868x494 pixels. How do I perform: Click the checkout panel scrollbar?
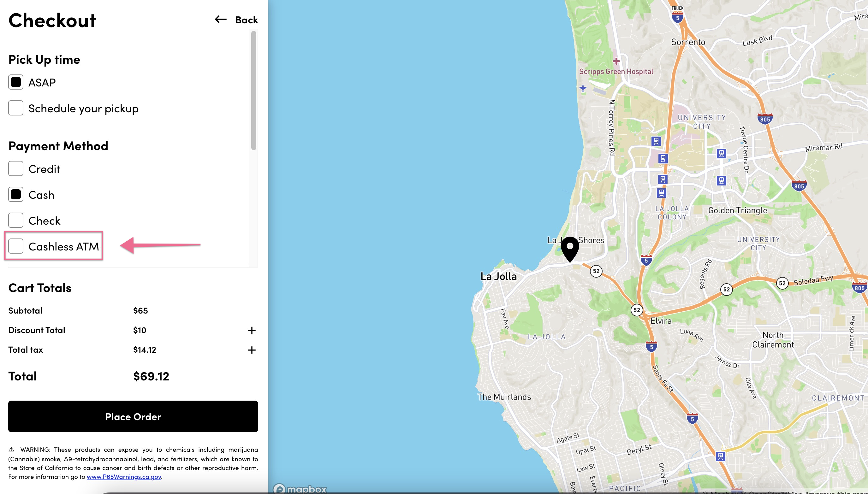253,90
